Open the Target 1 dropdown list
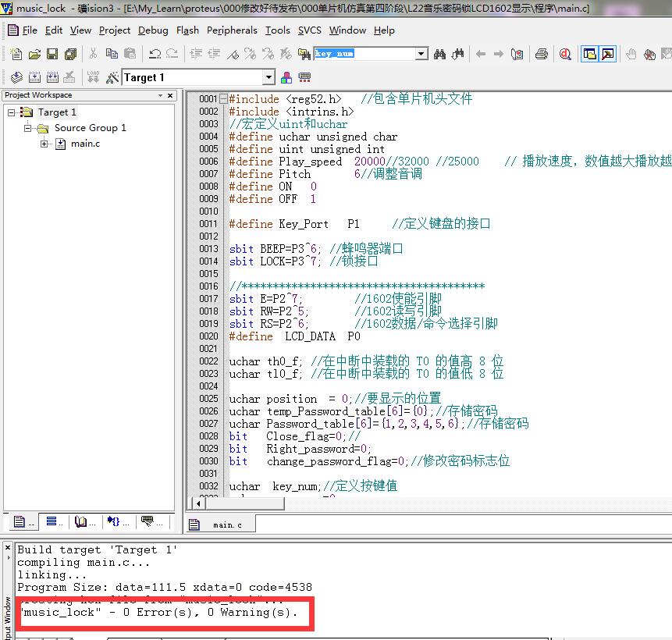The image size is (672, 640). click(268, 77)
